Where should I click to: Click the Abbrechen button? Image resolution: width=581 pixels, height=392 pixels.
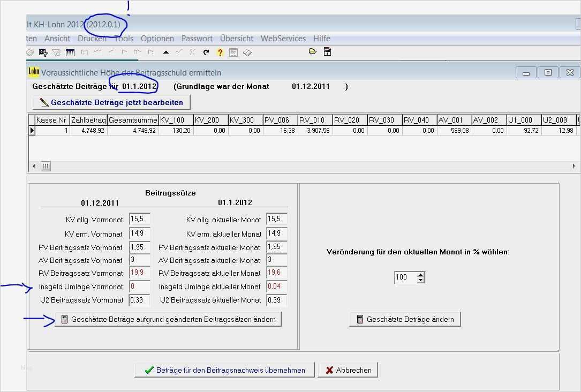[x=348, y=370]
